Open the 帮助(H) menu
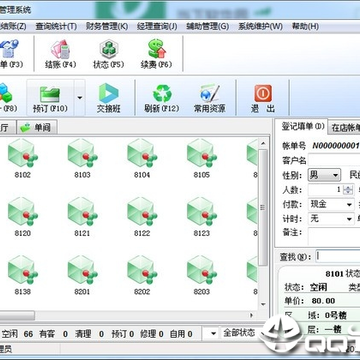Viewport: 360px width, 360px height. (305, 26)
